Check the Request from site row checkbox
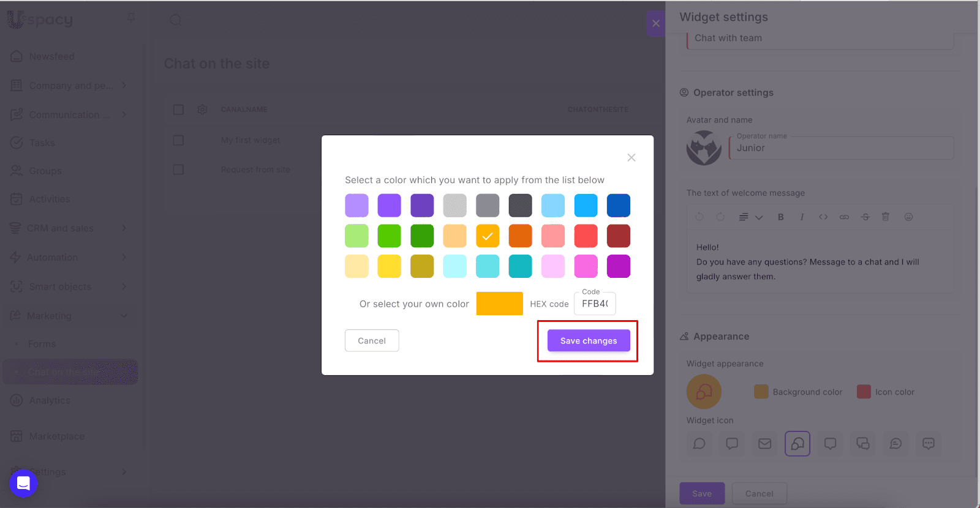The width and height of the screenshot is (980, 508). coord(178,170)
